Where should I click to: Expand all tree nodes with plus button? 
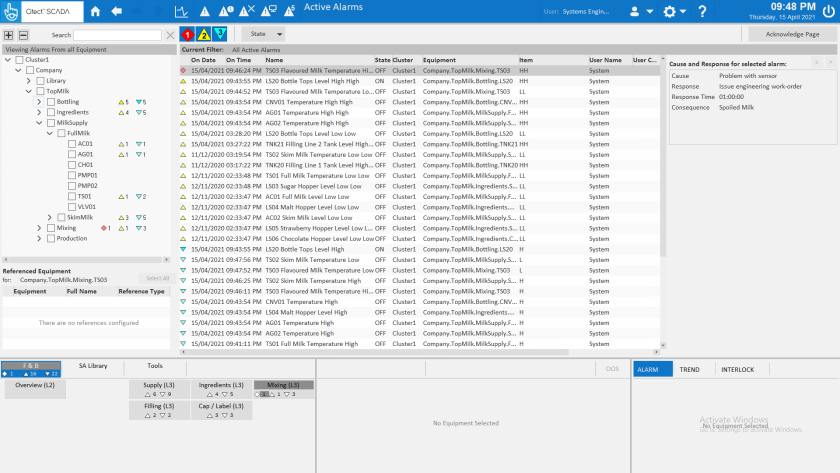point(9,35)
